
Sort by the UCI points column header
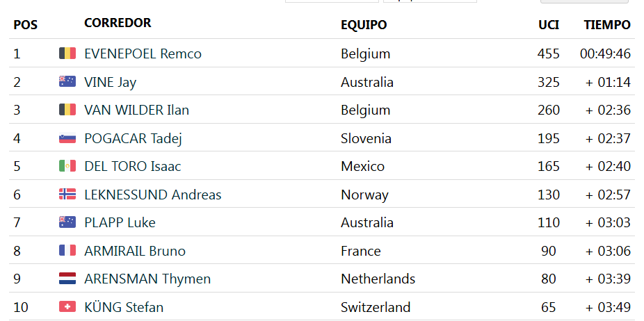coord(549,24)
